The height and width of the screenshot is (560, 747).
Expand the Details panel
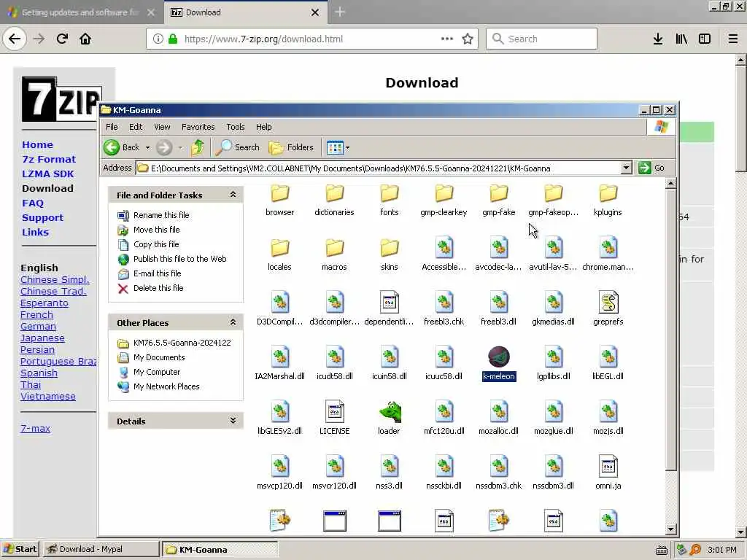pyautogui.click(x=233, y=421)
